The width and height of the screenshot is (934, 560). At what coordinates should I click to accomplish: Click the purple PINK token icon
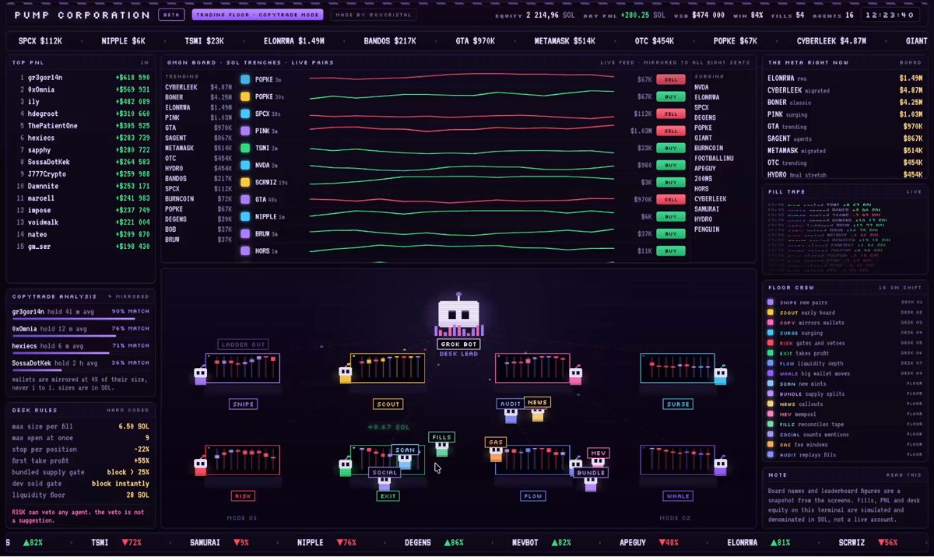[245, 131]
